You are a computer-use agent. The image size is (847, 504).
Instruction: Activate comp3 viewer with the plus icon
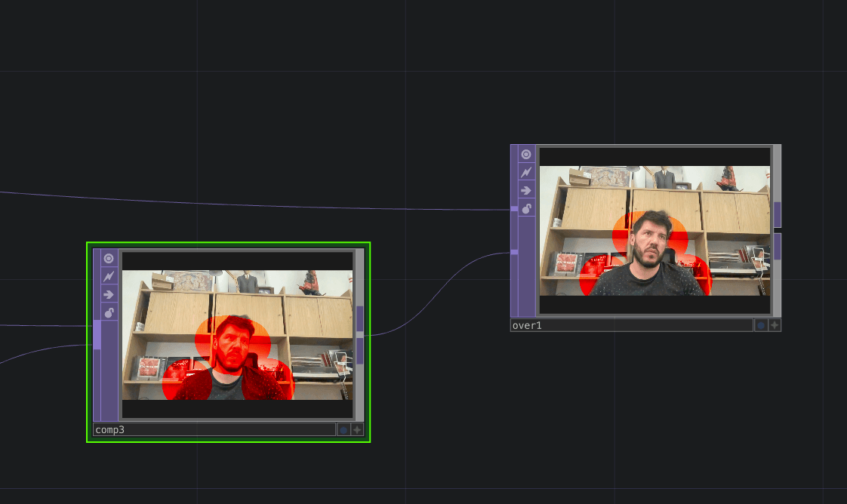(x=357, y=430)
